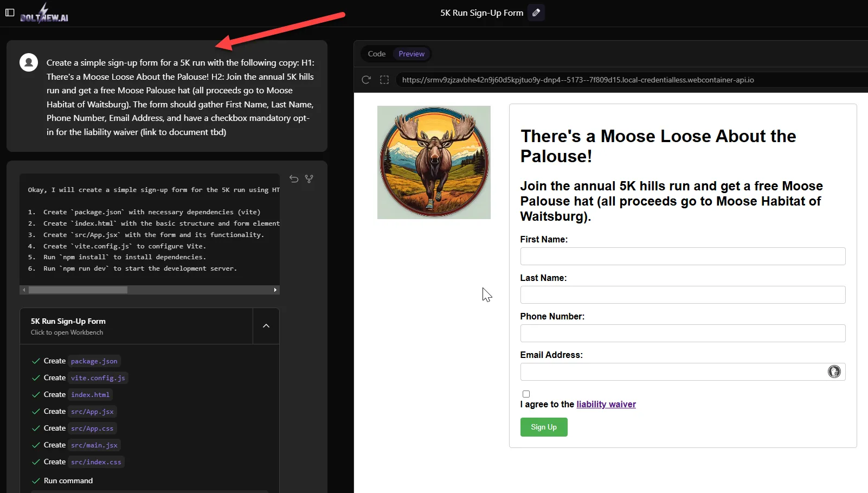Open the src/App.css file chip
This screenshot has height=493, width=868.
(x=92, y=428)
